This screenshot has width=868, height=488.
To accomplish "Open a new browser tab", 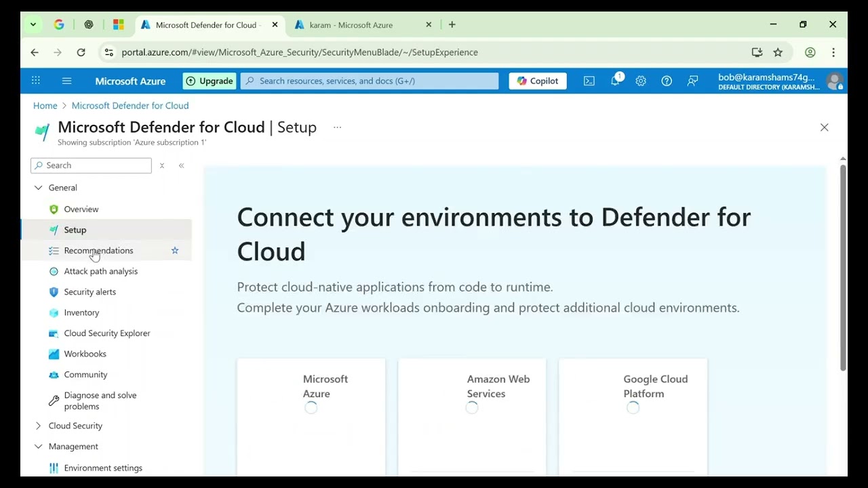I will tap(452, 24).
